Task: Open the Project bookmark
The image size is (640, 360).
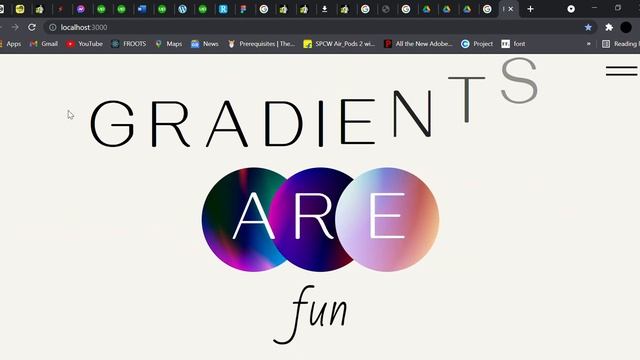Action: coord(477,44)
